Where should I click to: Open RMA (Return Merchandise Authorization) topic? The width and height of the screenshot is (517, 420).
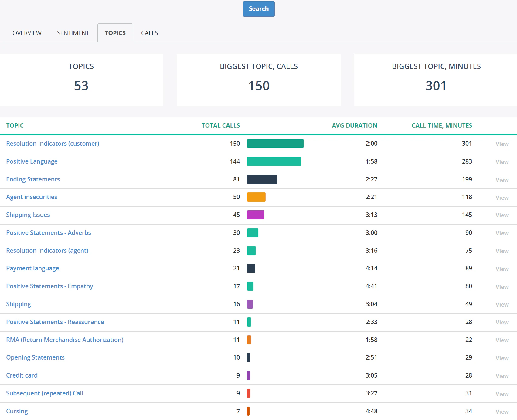65,340
